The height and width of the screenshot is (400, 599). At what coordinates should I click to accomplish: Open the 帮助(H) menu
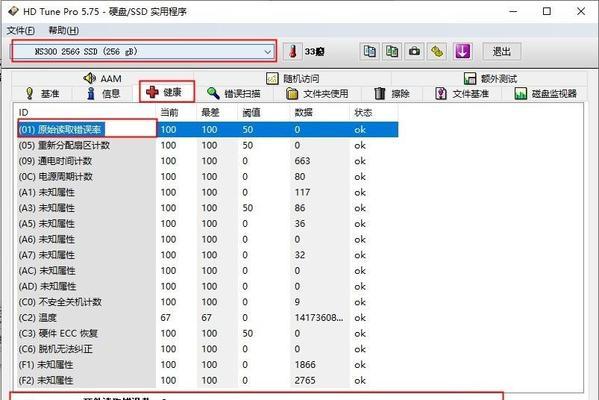(63, 31)
